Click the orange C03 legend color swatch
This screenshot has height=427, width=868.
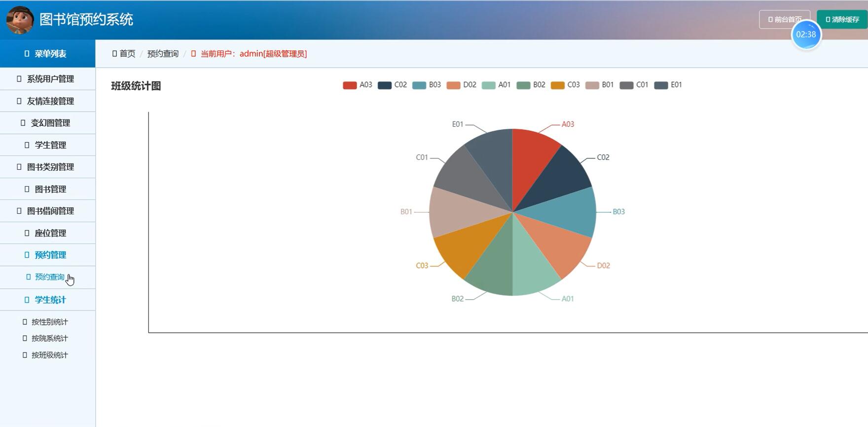coord(557,85)
